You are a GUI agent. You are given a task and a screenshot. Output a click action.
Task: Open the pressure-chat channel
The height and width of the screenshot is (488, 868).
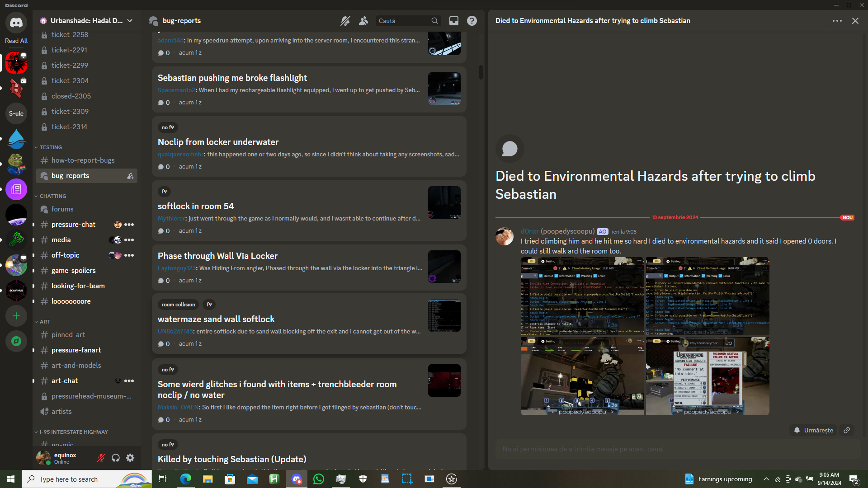(x=73, y=225)
